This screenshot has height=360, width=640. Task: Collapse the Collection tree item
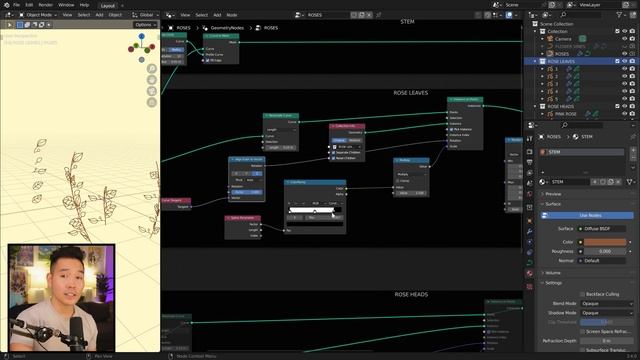(535, 31)
